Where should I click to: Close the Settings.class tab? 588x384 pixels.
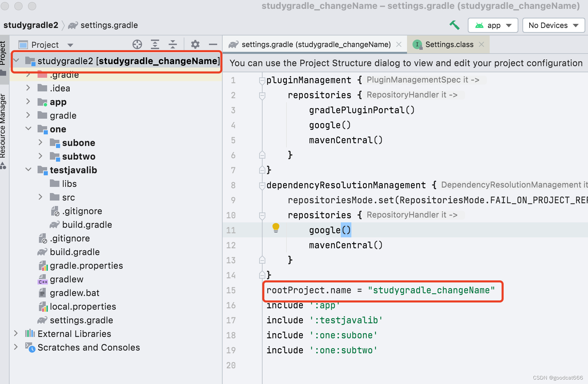pos(481,44)
